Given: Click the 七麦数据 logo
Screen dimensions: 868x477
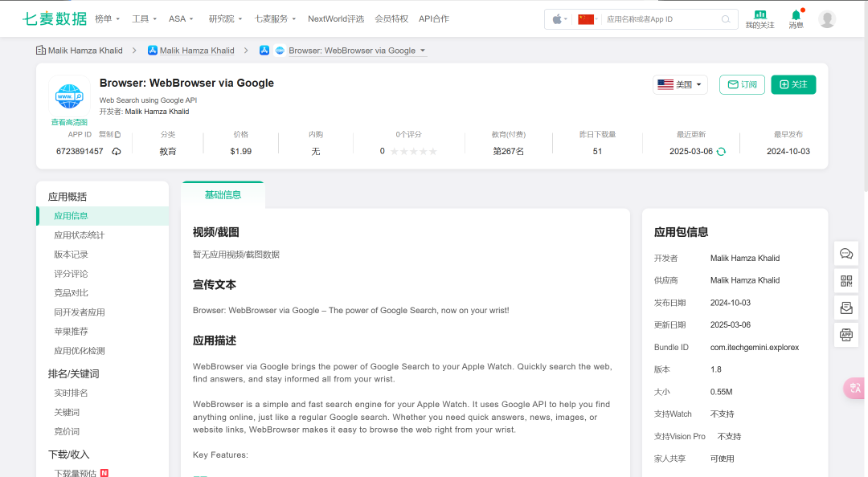Looking at the screenshot, I should [x=55, y=18].
